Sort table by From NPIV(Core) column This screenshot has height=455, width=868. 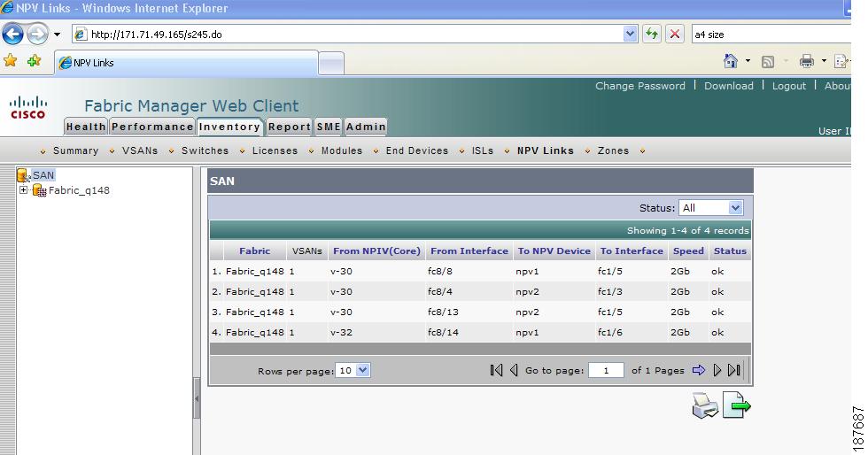pos(376,251)
